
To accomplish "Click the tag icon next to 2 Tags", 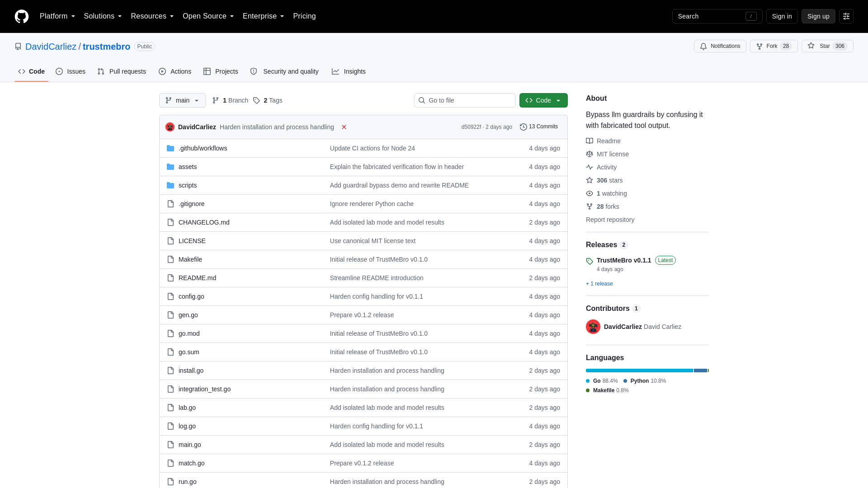I will click(256, 100).
